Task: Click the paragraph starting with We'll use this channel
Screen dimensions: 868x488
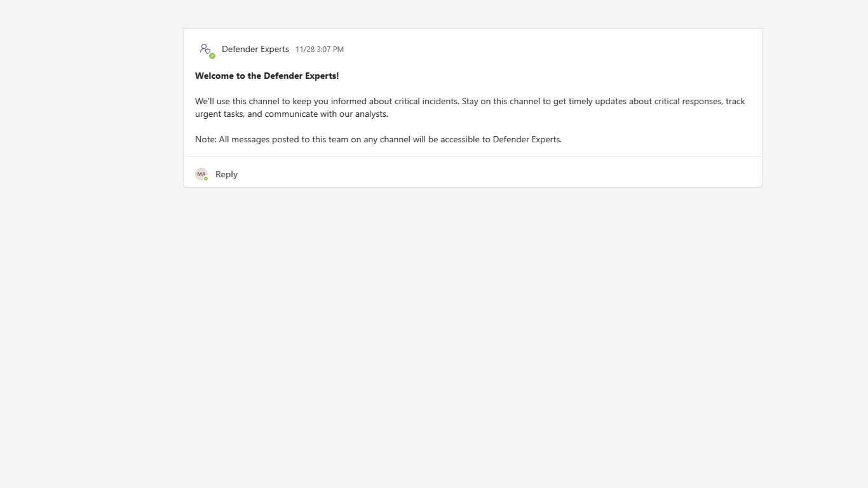Action: tap(381, 101)
